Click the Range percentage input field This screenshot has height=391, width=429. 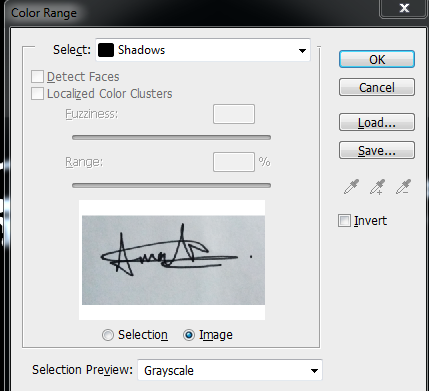pos(234,162)
